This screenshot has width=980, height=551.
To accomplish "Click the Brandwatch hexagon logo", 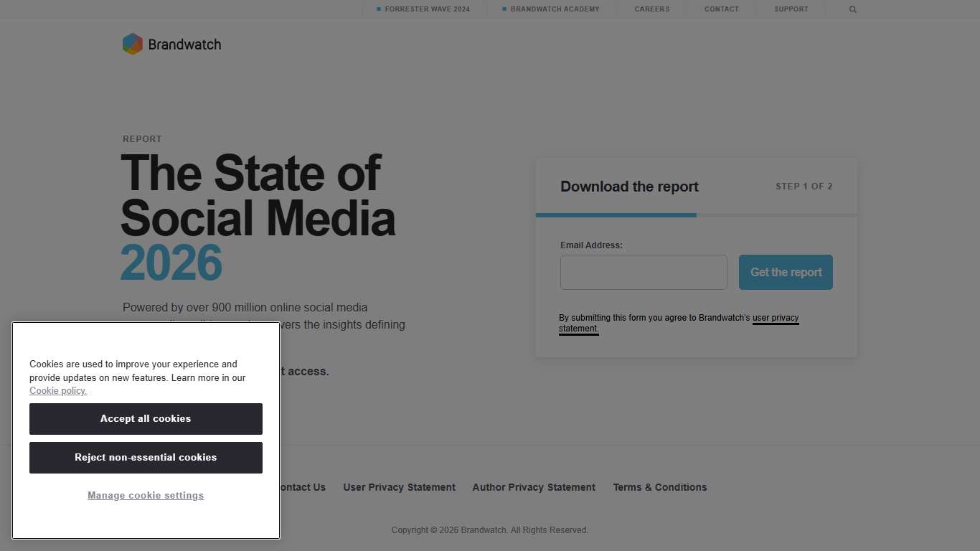I will (x=131, y=44).
